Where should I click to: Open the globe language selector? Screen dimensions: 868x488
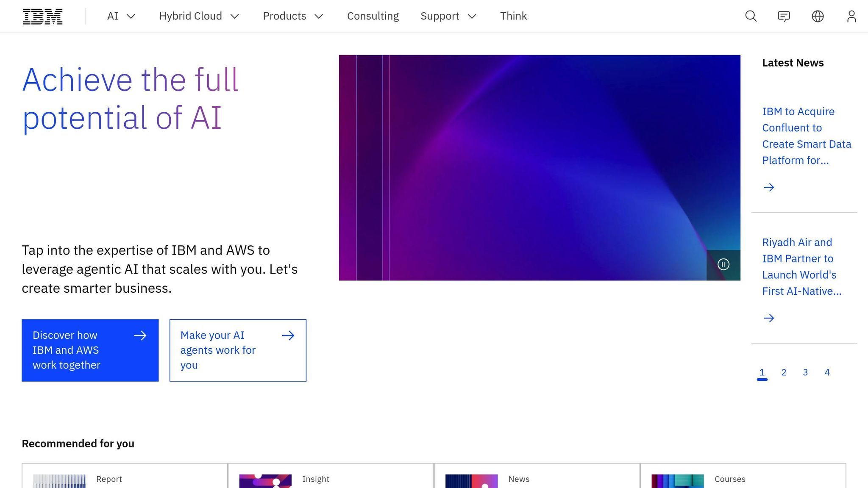pos(818,16)
